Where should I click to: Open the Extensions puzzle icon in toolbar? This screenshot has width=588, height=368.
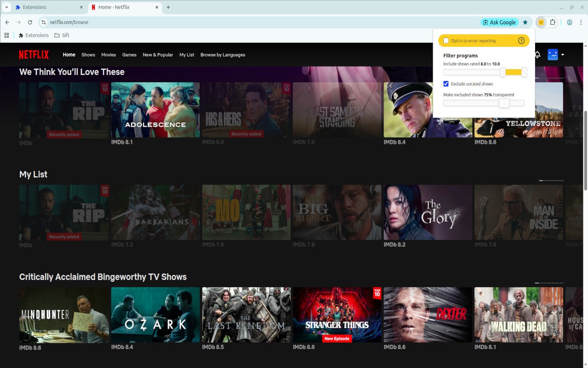click(x=553, y=22)
